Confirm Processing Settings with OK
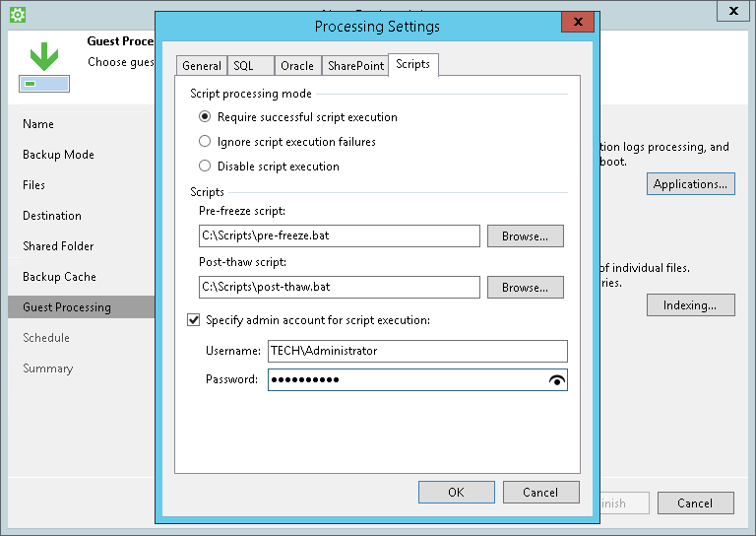Image resolution: width=756 pixels, height=536 pixels. coord(456,492)
